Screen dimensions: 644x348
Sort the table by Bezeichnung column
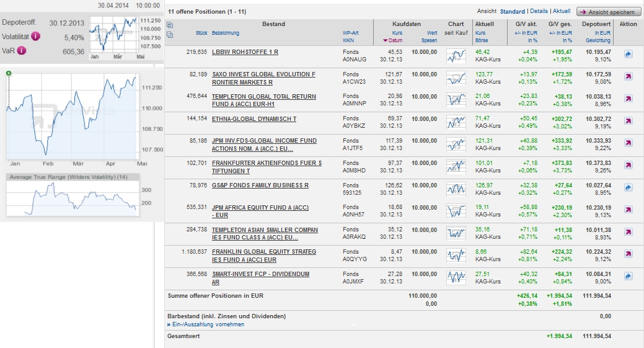[x=226, y=32]
